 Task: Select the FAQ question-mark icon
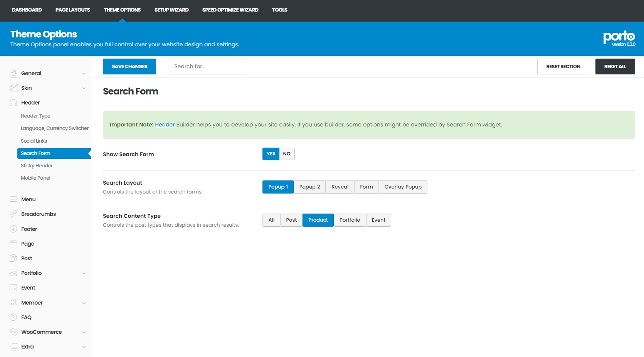click(13, 317)
